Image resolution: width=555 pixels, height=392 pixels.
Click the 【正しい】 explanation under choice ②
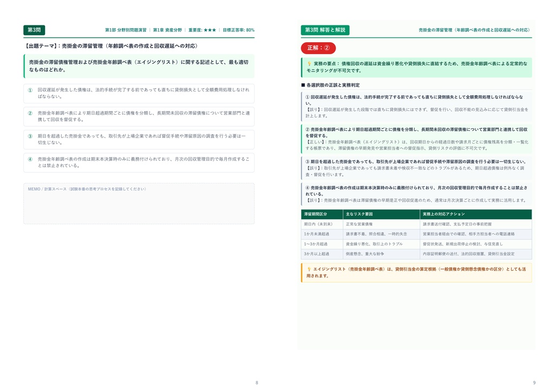[417, 145]
